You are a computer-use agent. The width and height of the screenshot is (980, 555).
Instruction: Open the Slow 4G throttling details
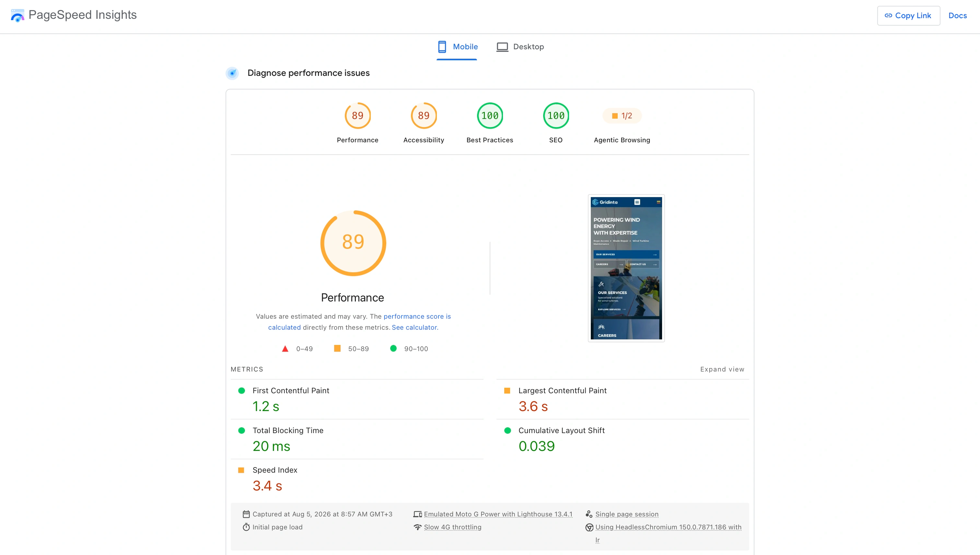click(453, 527)
